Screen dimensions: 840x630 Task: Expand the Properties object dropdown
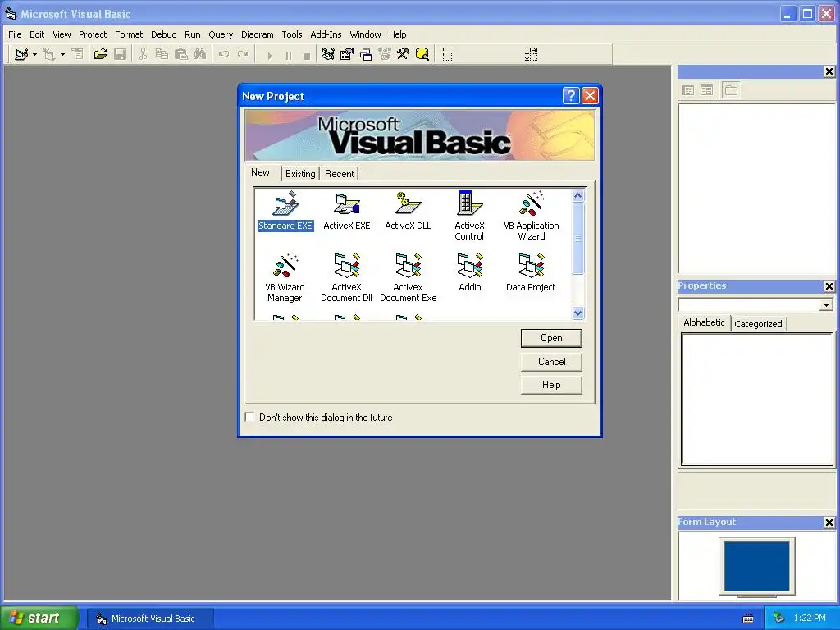826,305
